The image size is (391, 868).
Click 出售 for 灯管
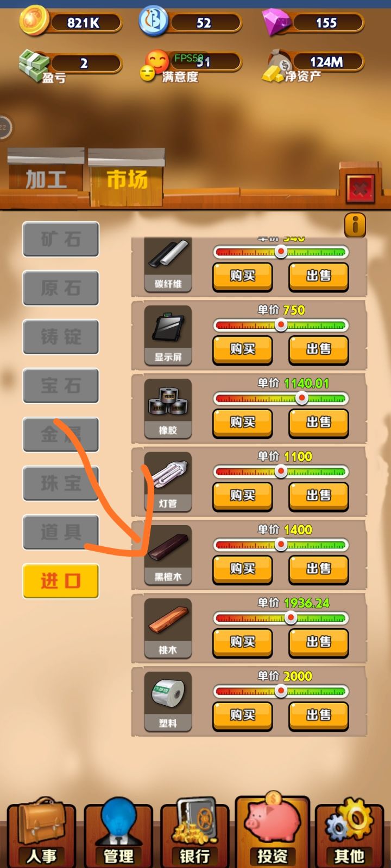318,496
